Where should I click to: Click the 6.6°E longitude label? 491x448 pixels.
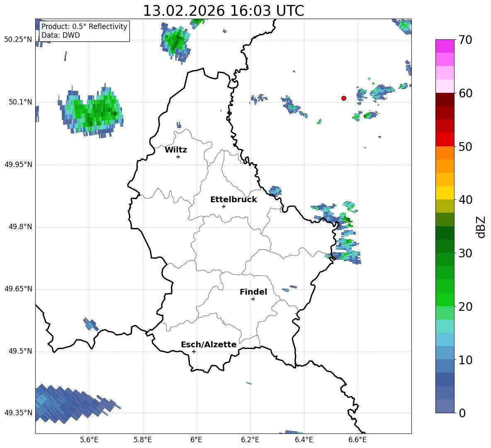coord(357,440)
